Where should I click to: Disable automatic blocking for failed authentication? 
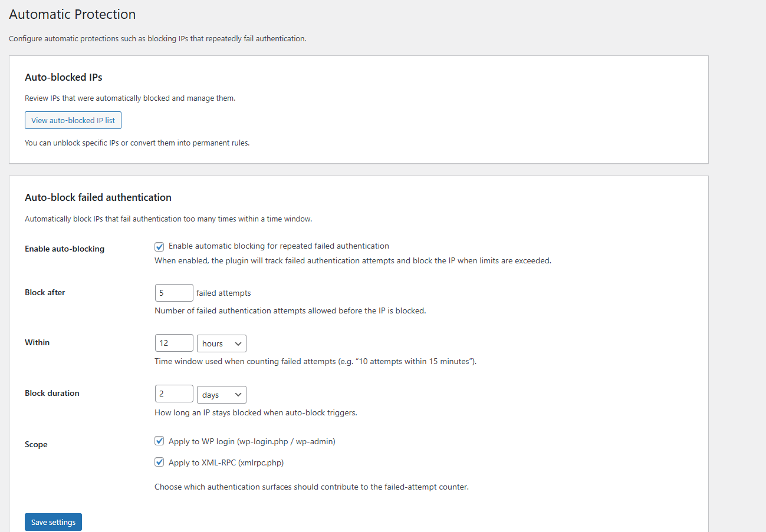159,246
